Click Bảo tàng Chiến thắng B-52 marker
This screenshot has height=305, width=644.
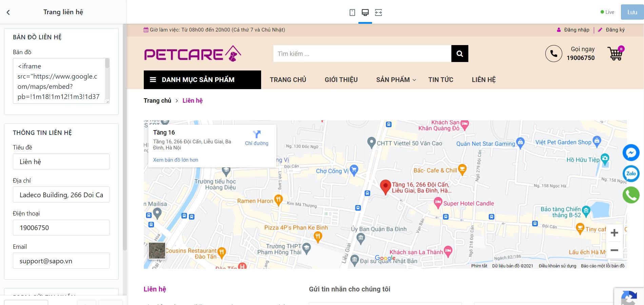coord(586,211)
